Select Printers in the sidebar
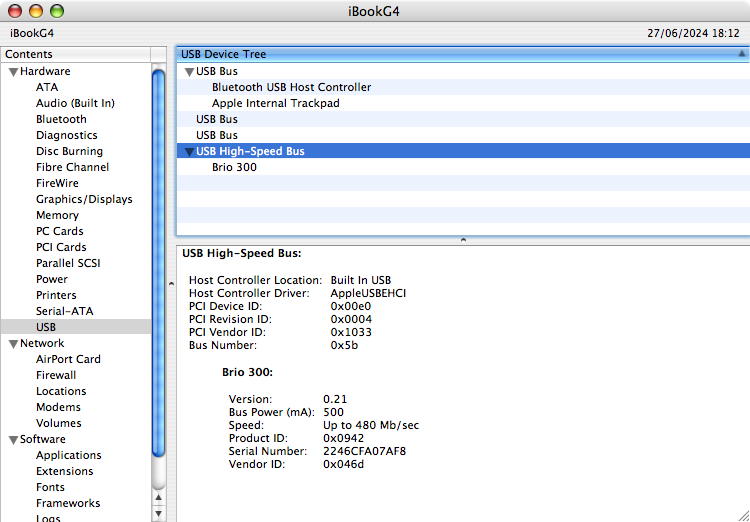 coord(56,295)
